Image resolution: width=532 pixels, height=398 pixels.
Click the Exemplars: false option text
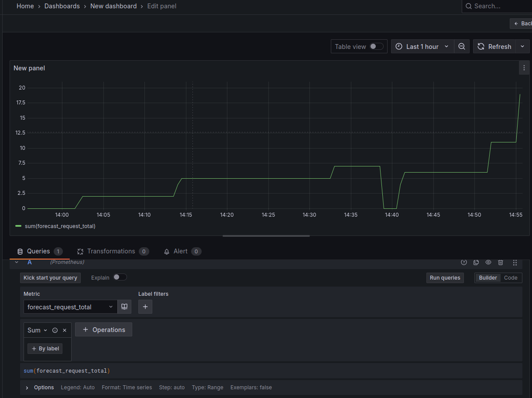pyautogui.click(x=251, y=388)
